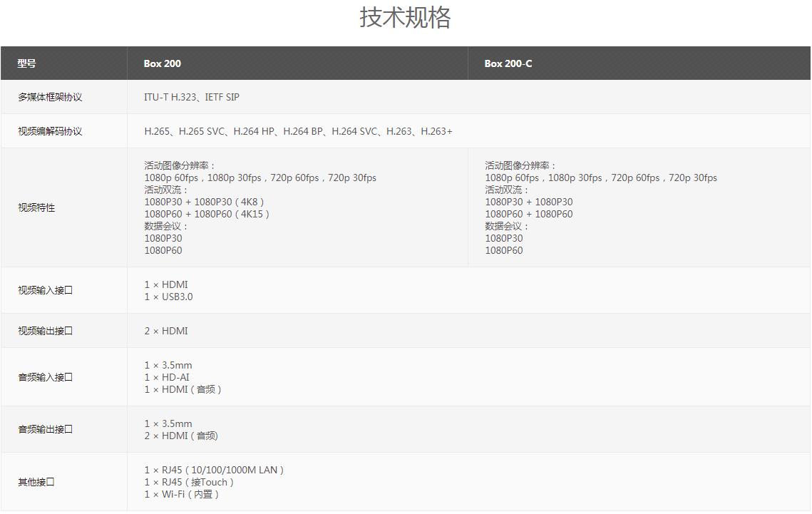Select the 音频输入接口 row label

click(46, 377)
